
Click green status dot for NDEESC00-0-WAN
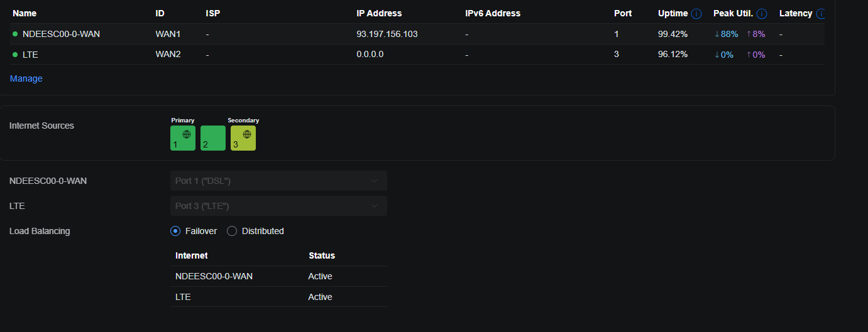(x=15, y=35)
